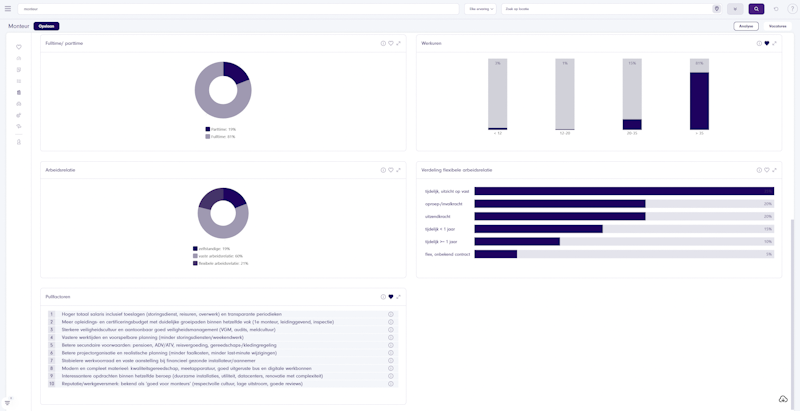Expand the Fulltime/parttime chart panel

(x=398, y=43)
